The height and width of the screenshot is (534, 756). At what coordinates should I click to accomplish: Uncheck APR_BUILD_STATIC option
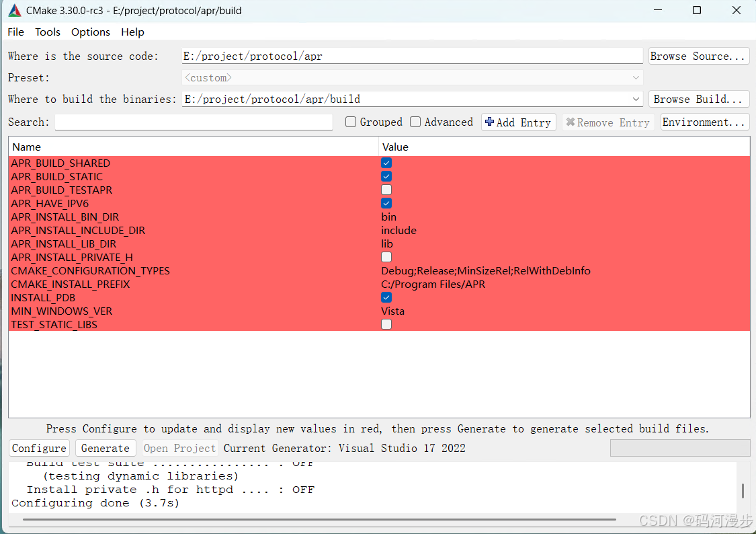pos(386,177)
